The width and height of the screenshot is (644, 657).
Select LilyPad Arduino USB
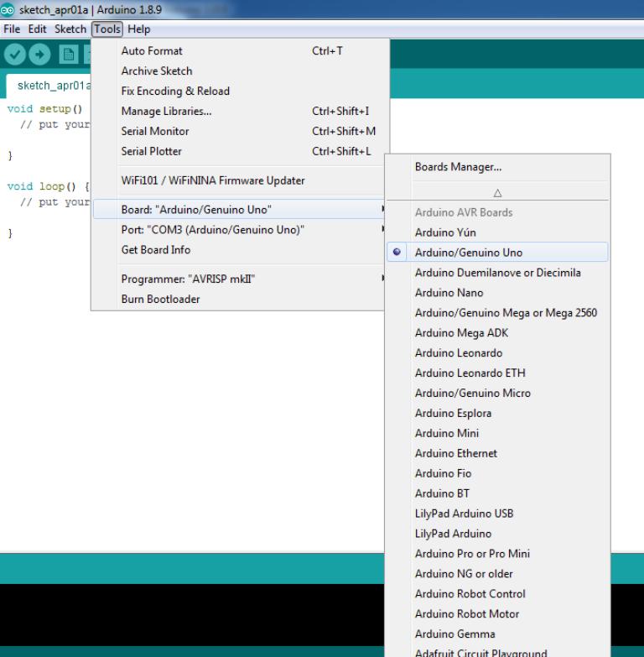click(x=497, y=514)
